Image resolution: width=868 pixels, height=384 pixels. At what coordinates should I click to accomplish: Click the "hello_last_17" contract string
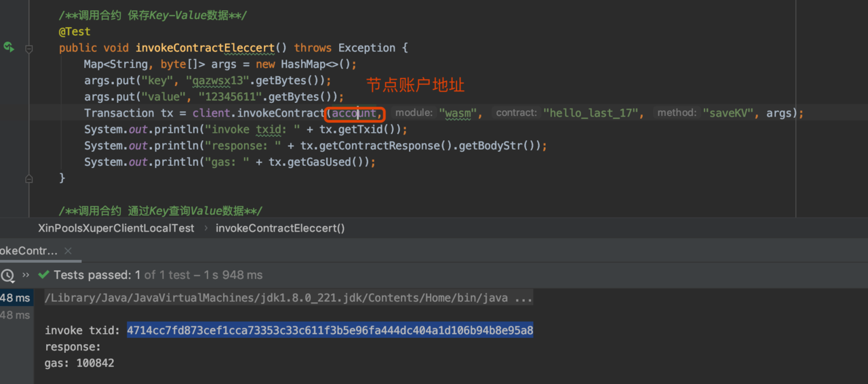[593, 113]
